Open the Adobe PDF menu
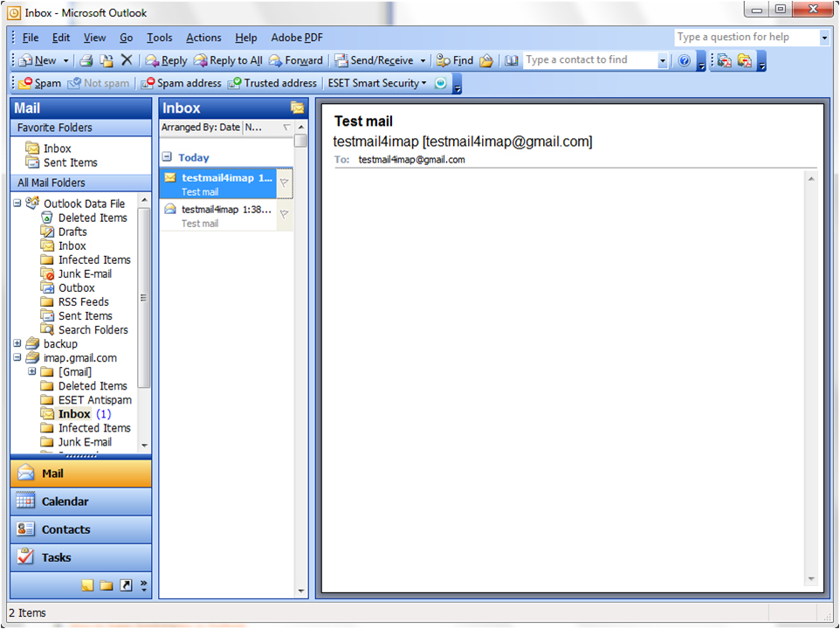 [x=297, y=38]
